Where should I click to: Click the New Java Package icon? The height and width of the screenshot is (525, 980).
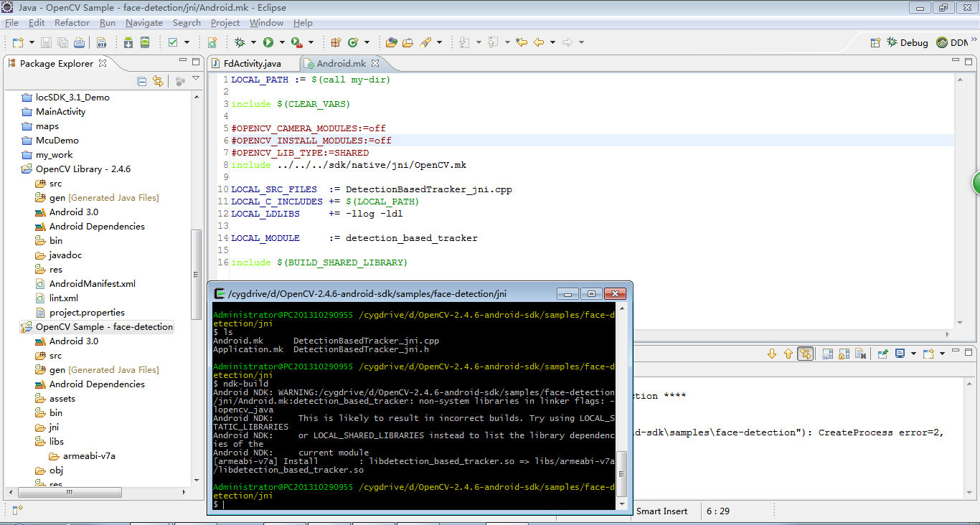pos(336,42)
